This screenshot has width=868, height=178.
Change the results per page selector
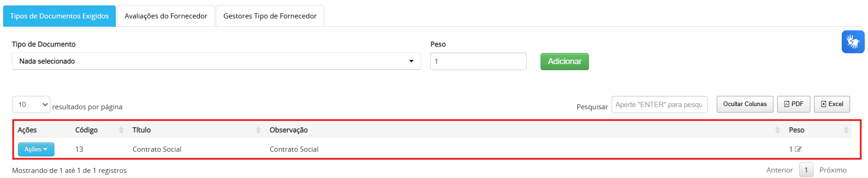[31, 105]
